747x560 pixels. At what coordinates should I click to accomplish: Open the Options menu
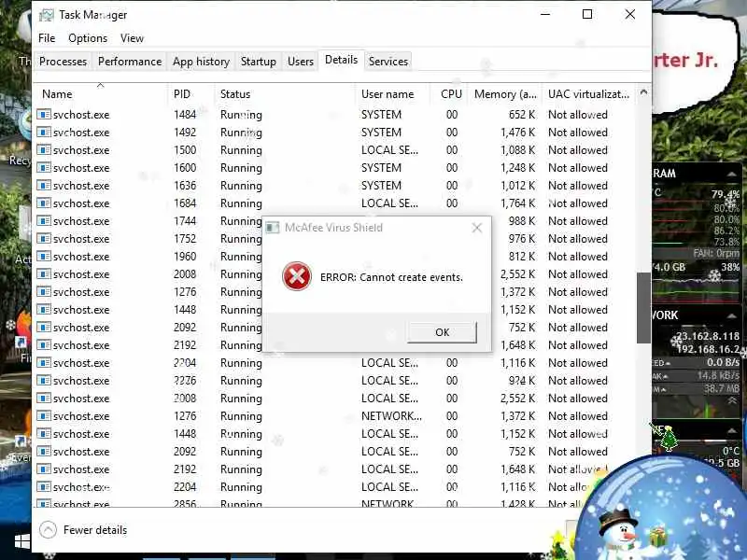pyautogui.click(x=88, y=38)
